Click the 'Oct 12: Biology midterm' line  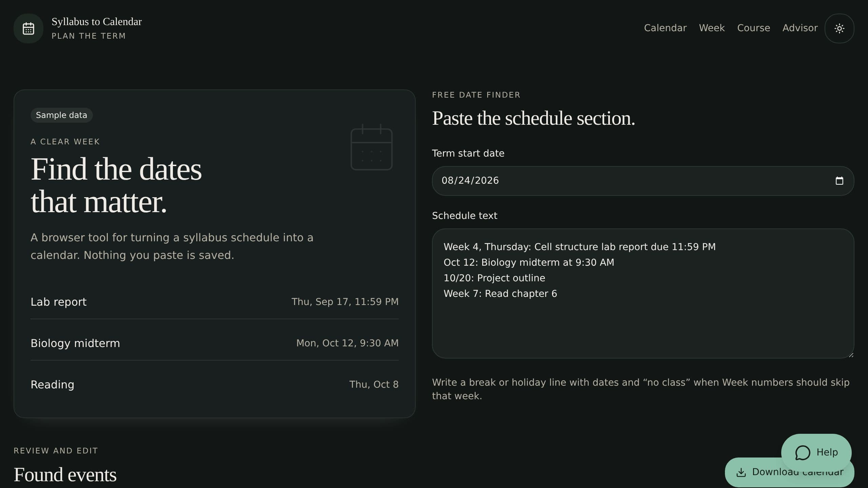click(529, 262)
